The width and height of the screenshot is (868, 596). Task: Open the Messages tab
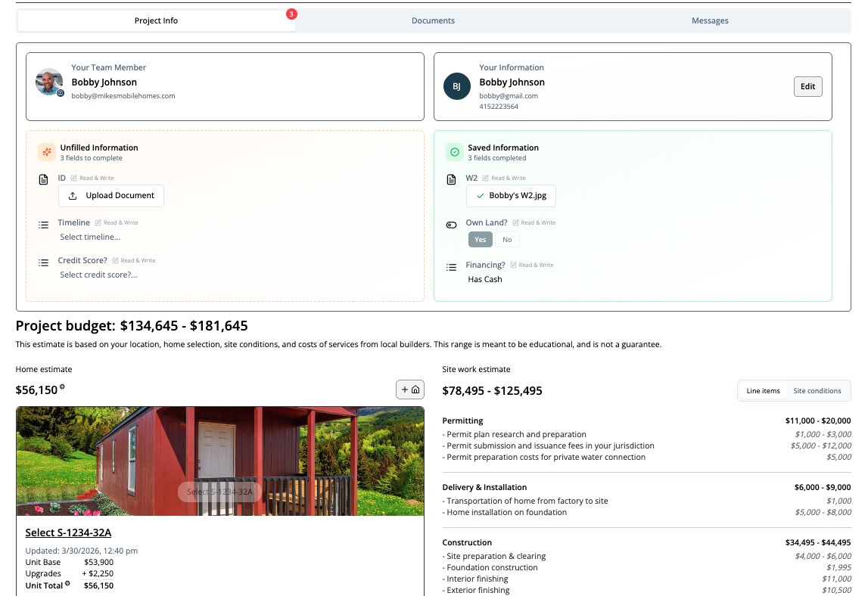tap(710, 21)
